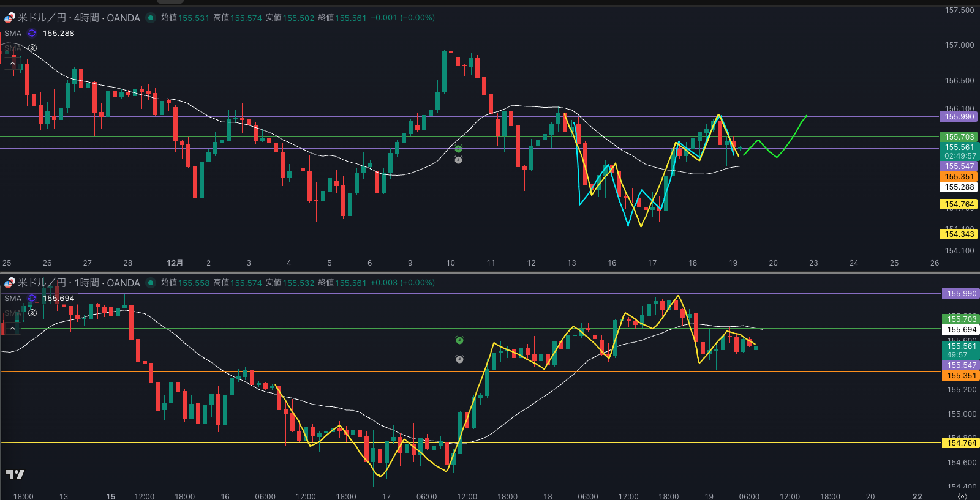This screenshot has width=980, height=500.
Task: Select the purple 155.990 price label on 4-hour chart
Action: tap(959, 117)
